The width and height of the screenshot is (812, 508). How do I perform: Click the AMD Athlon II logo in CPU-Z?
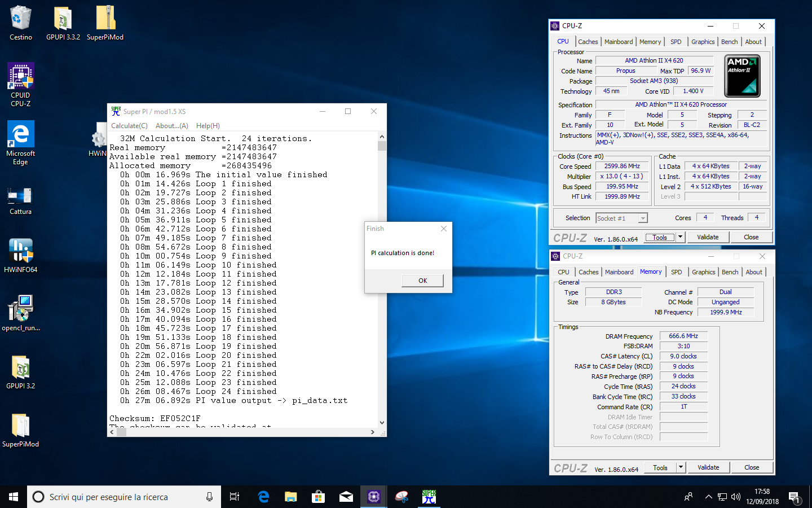pyautogui.click(x=742, y=76)
